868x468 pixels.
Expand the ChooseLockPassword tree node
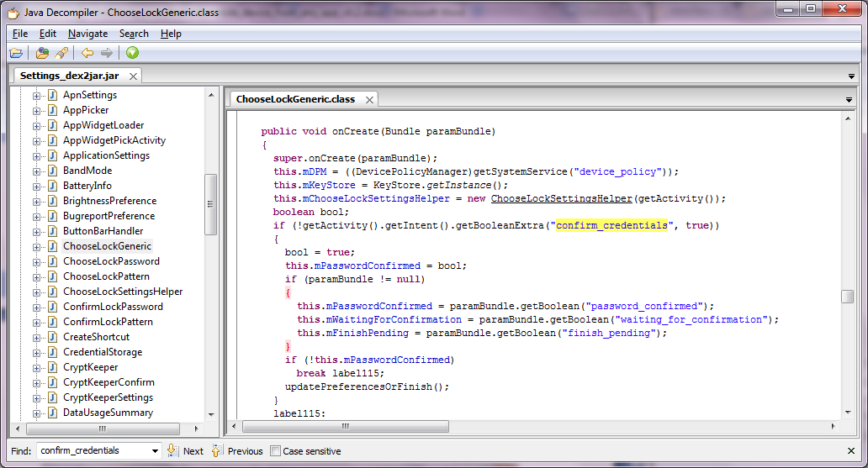(36, 261)
